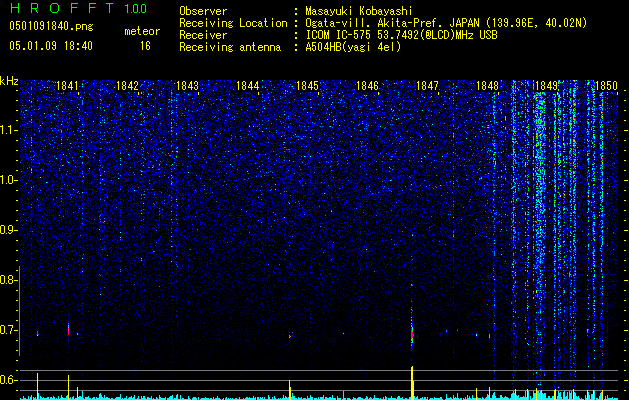Click the 'Observer' field label
Viewport: 629px width, 400px height.
[x=203, y=11]
